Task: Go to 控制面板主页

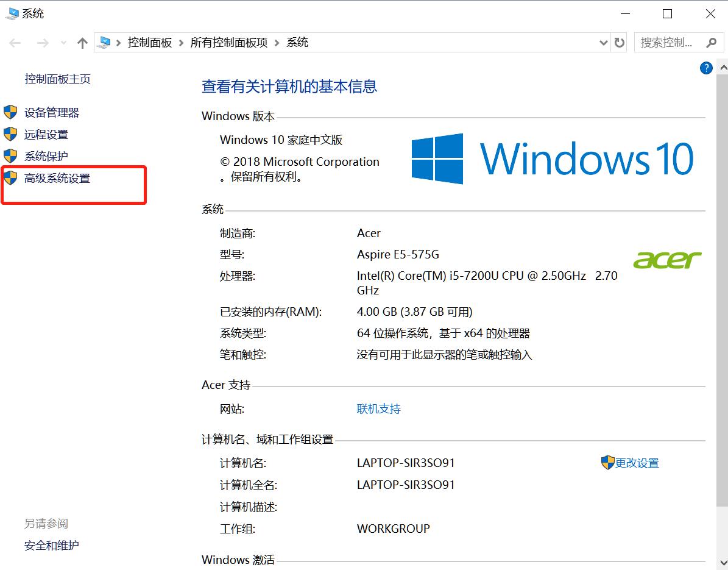Action: [x=57, y=79]
